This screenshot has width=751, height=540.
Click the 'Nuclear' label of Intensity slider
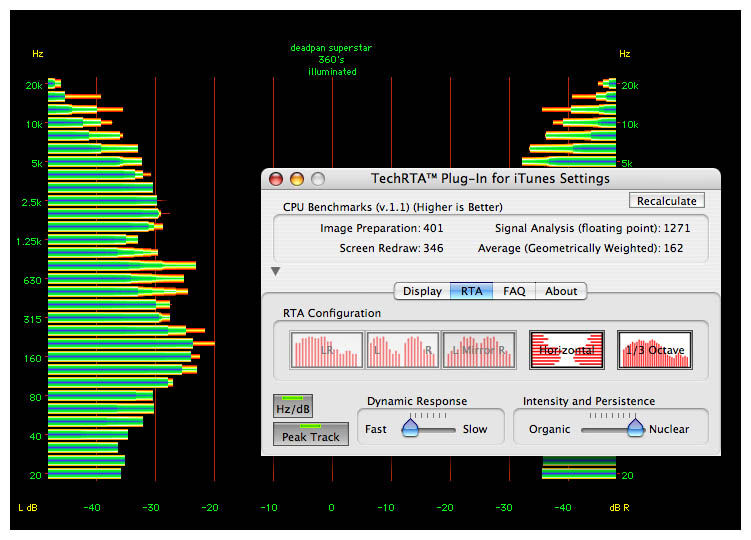click(669, 429)
